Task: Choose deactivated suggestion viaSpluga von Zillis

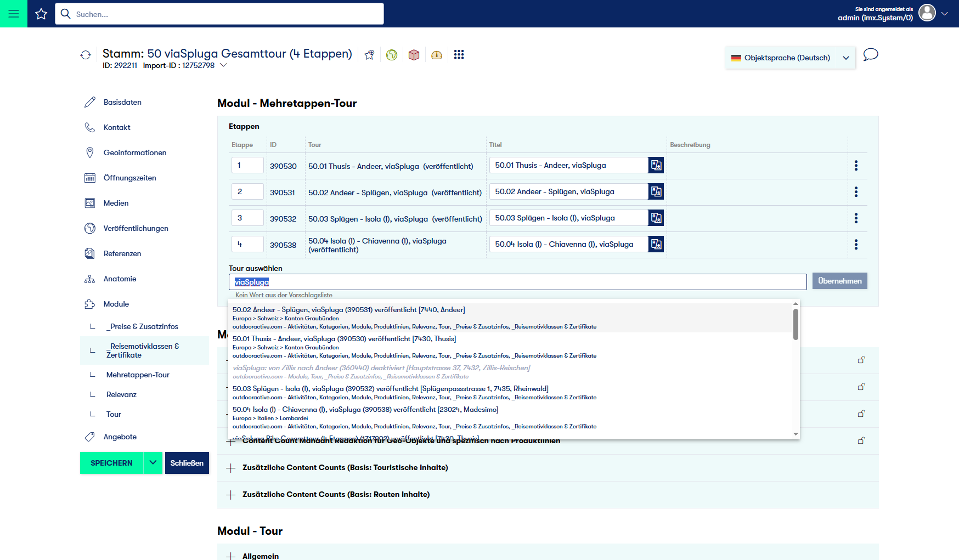Action: (x=510, y=372)
